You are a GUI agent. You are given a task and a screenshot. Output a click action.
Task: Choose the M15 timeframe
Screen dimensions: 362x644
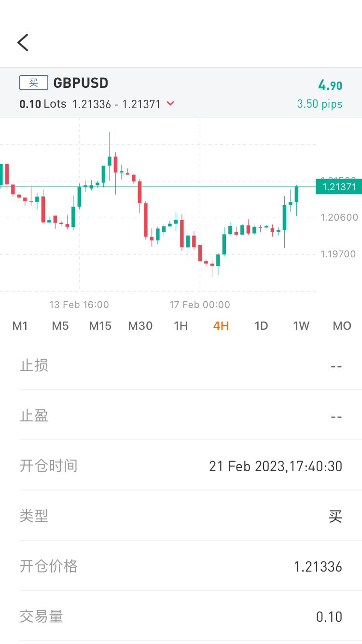[100, 326]
